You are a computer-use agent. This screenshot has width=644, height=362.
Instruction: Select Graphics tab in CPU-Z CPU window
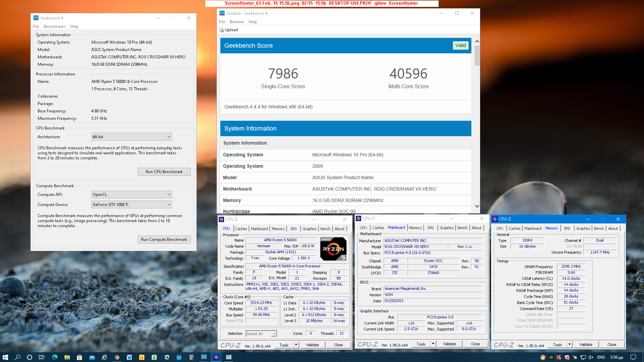click(310, 229)
